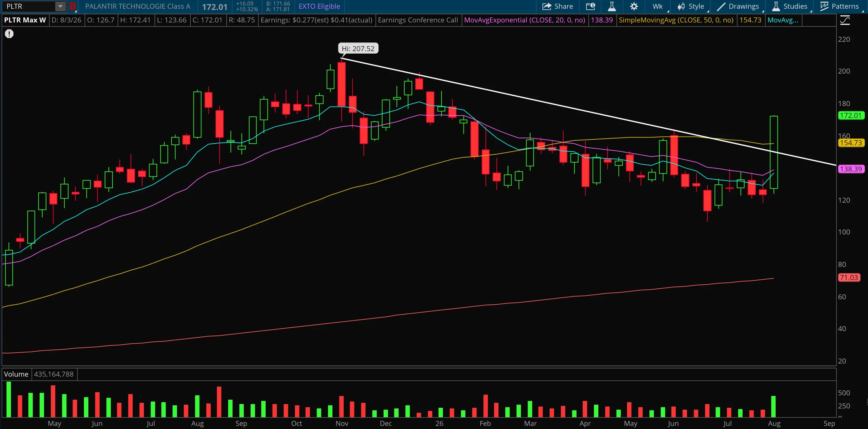This screenshot has width=868, height=429.
Task: Select the MovAvgExponential (CLOSE, 20, 0, no) study label
Action: pos(525,20)
